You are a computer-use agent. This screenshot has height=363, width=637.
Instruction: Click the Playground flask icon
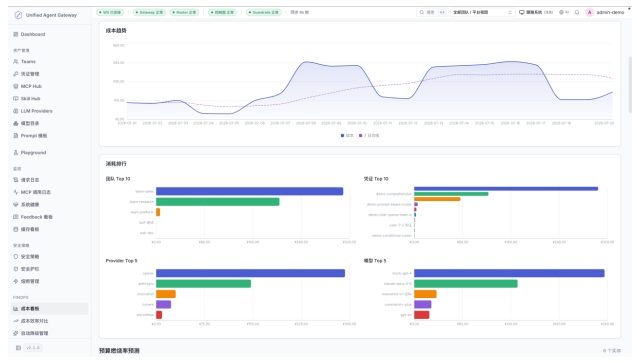(x=16, y=153)
